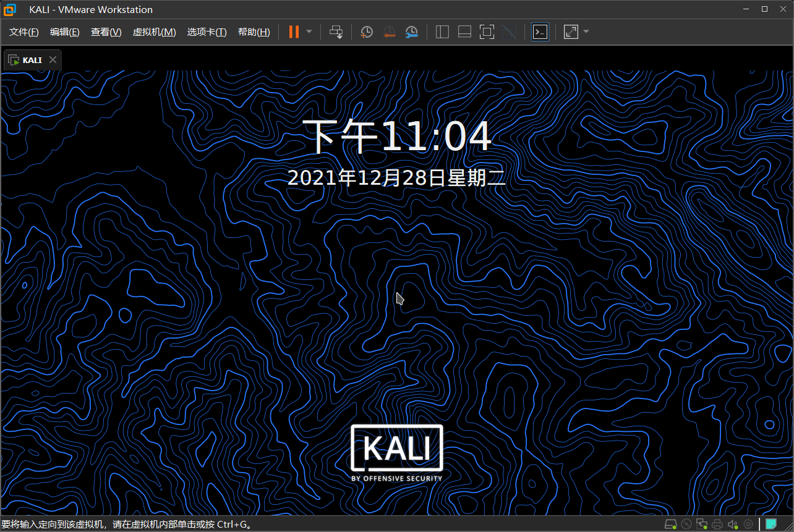Enter full screen mode icon
Screen dimensions: 794x532
(x=487, y=32)
